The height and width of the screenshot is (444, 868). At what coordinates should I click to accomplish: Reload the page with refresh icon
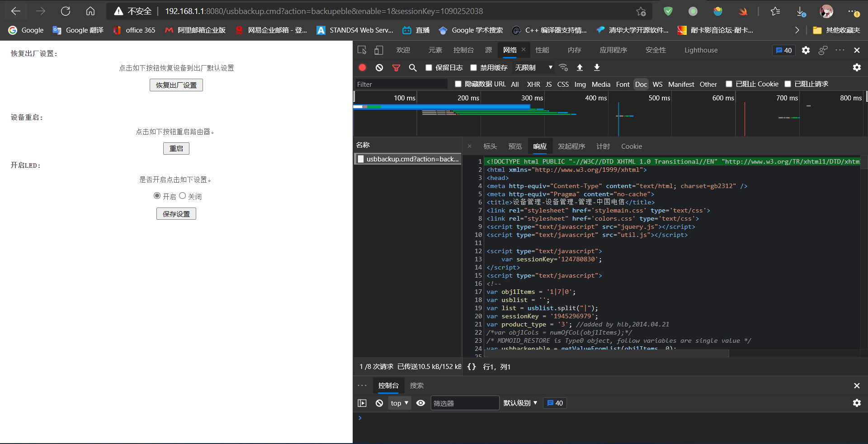click(66, 11)
